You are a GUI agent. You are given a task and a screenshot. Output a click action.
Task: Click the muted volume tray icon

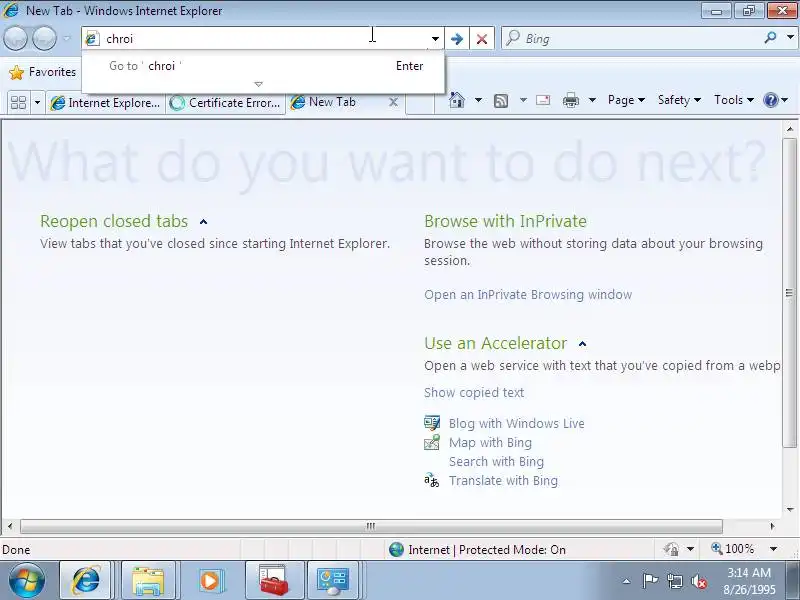[699, 581]
